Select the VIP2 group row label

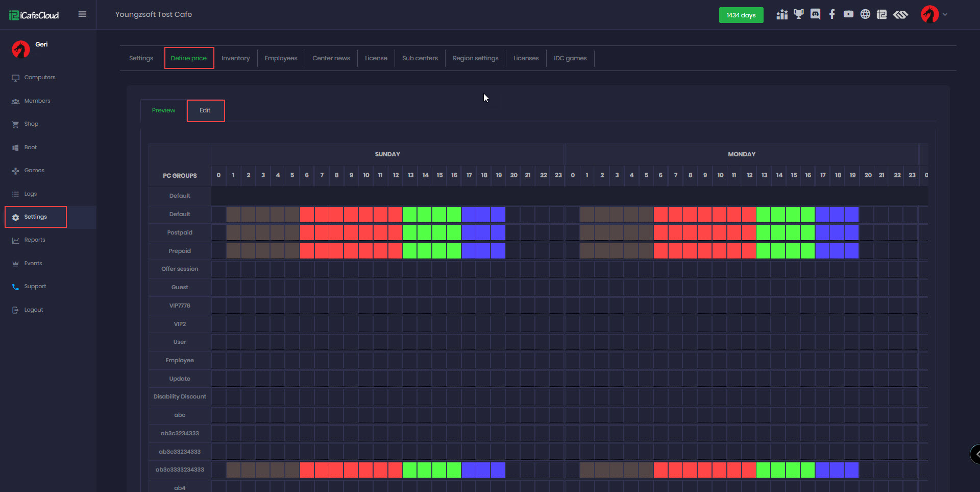[180, 324]
